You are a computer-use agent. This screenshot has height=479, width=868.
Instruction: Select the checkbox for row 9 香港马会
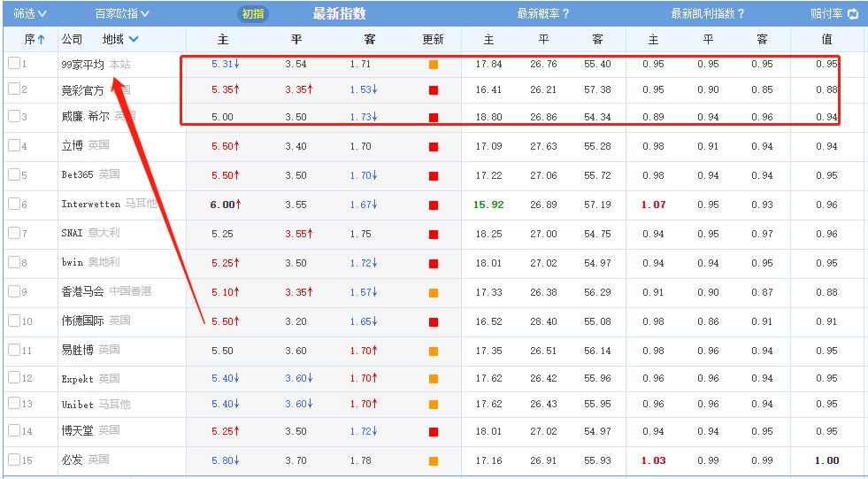(14, 290)
